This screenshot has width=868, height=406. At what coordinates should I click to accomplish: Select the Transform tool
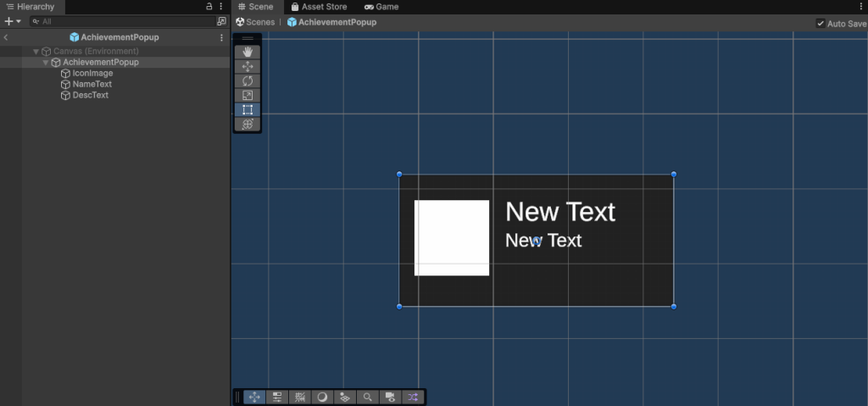(248, 124)
